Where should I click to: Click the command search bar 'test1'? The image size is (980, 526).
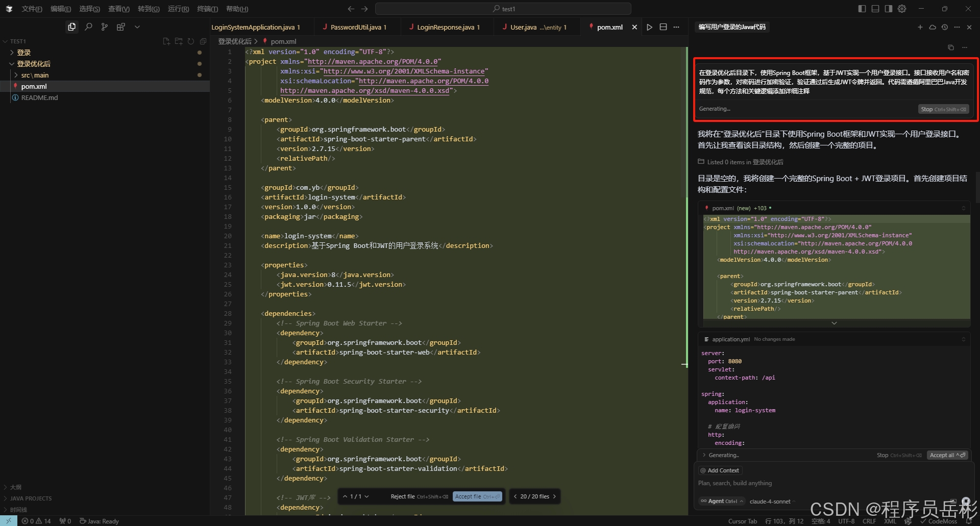503,9
